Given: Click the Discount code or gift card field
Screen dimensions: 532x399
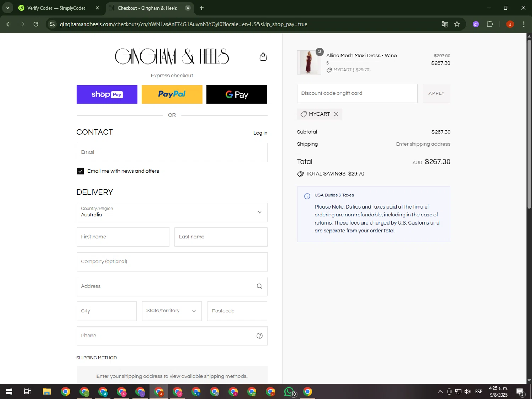Looking at the screenshot, I should [x=357, y=93].
